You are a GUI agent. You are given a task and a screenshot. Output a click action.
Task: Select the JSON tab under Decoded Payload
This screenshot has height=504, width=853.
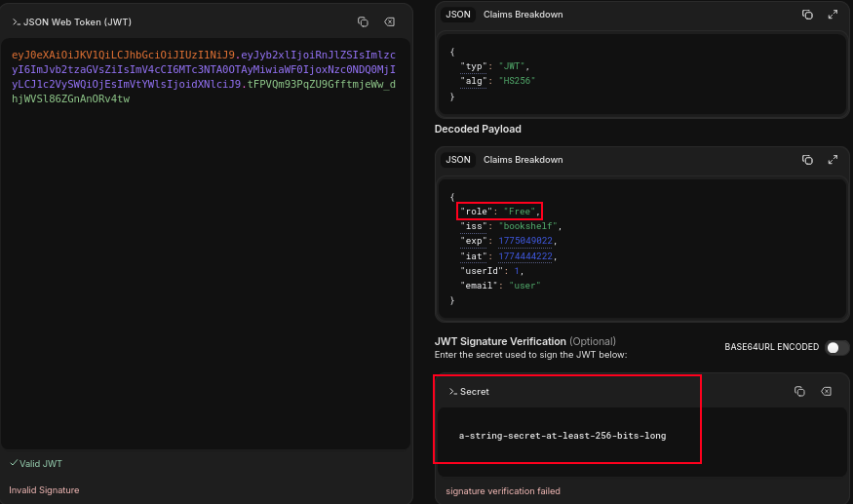click(x=458, y=160)
